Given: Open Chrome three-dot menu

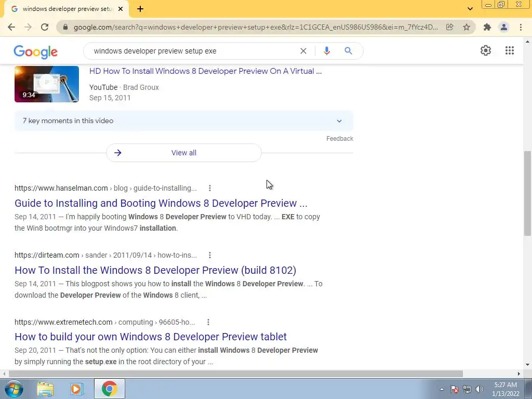Looking at the screenshot, I should [521, 27].
